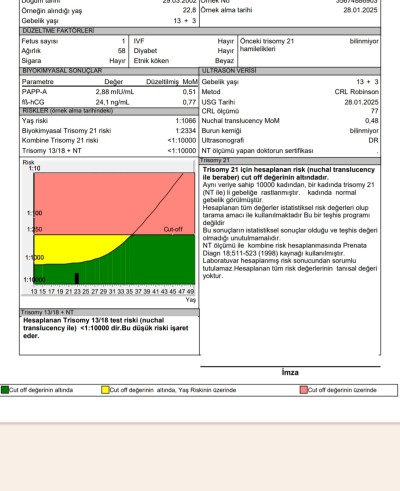This screenshot has height=491, width=400.
Task: Select fß-hCG corrected MoM '0,77'
Action: [189, 102]
